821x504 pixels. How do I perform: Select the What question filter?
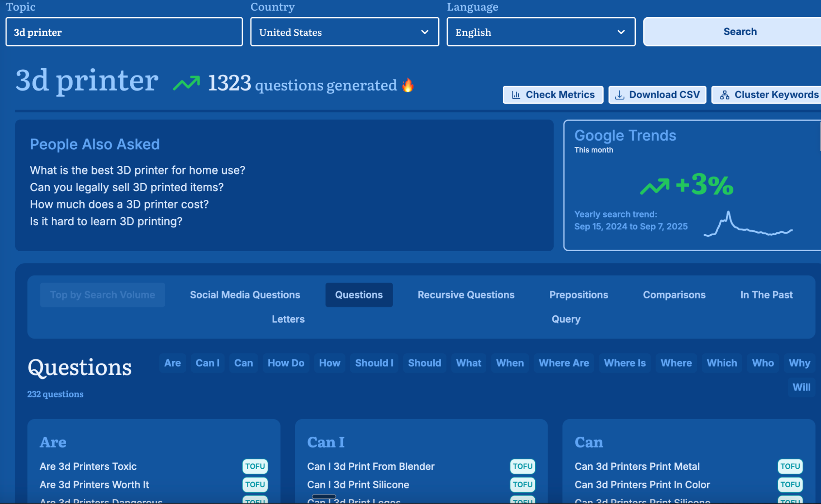pyautogui.click(x=469, y=363)
